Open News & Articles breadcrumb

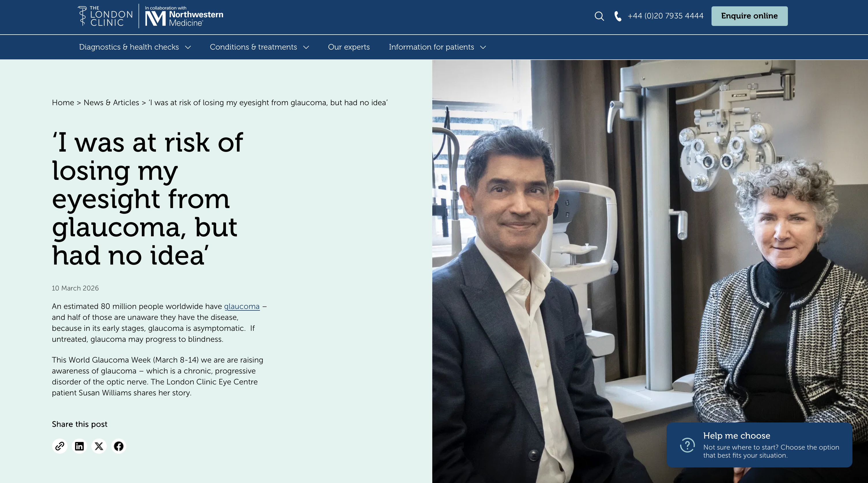click(111, 103)
